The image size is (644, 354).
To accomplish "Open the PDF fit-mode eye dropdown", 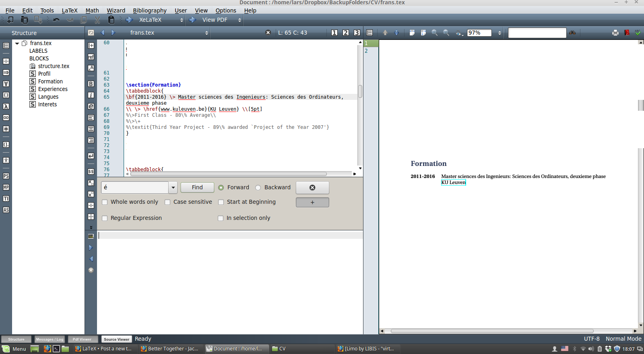I will (459, 33).
